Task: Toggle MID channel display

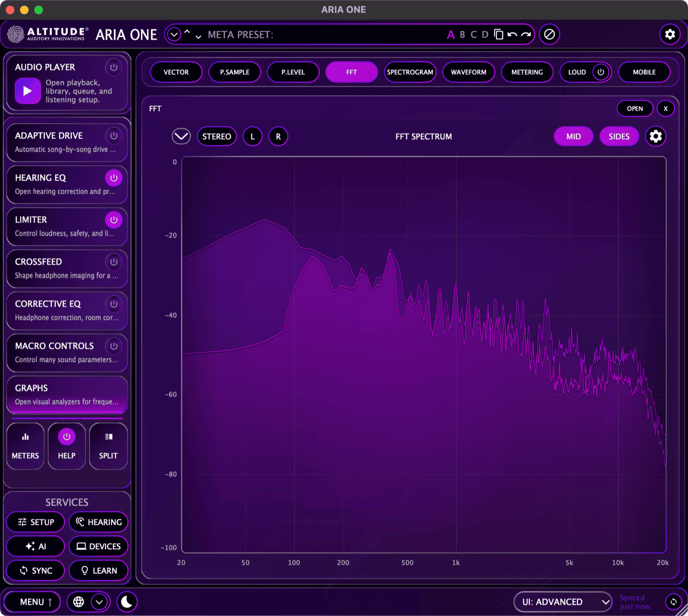Action: 573,136
